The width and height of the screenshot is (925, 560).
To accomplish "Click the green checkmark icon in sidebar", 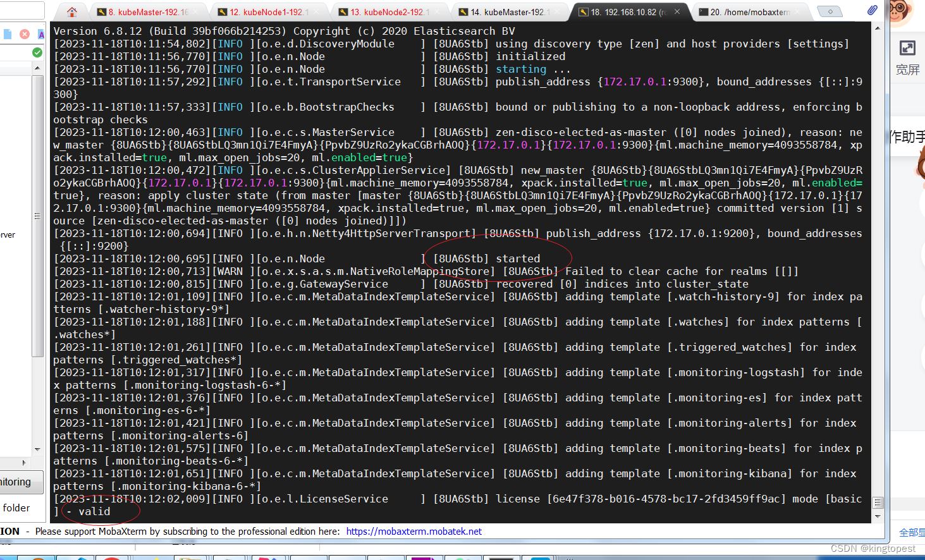I will (x=37, y=52).
